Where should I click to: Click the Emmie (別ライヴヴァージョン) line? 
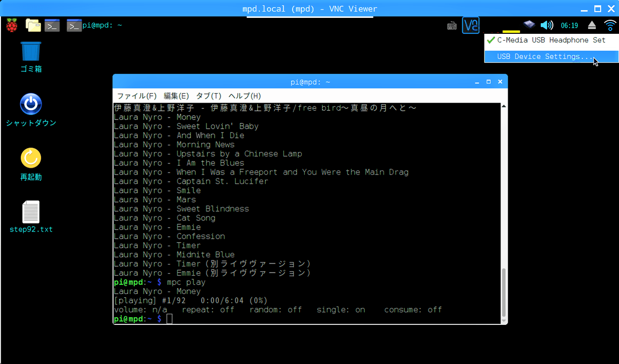[x=212, y=273]
